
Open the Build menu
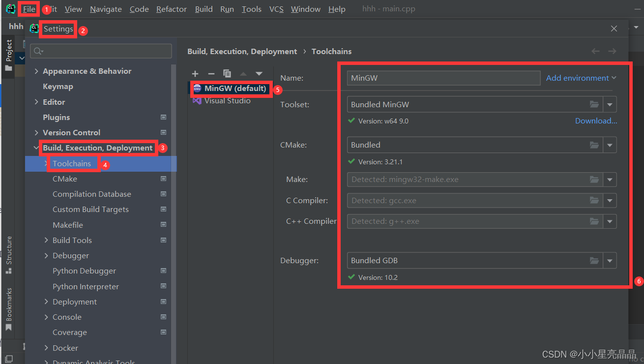[204, 9]
